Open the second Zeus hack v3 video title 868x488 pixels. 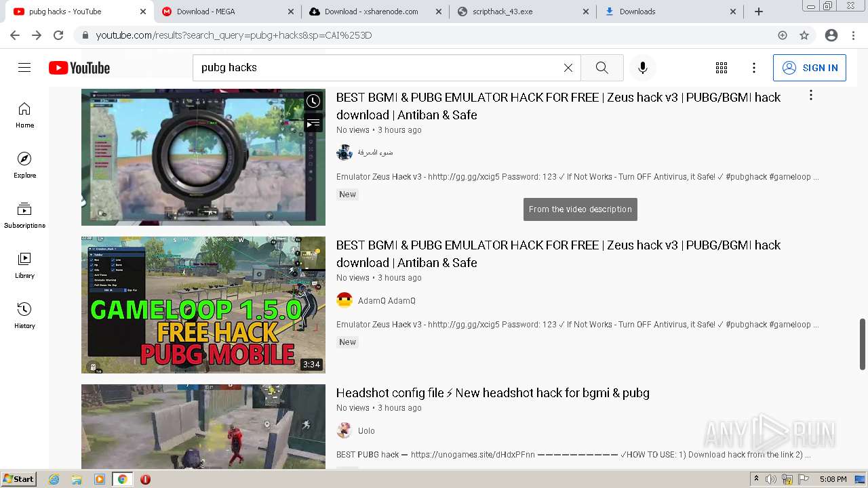[558, 253]
